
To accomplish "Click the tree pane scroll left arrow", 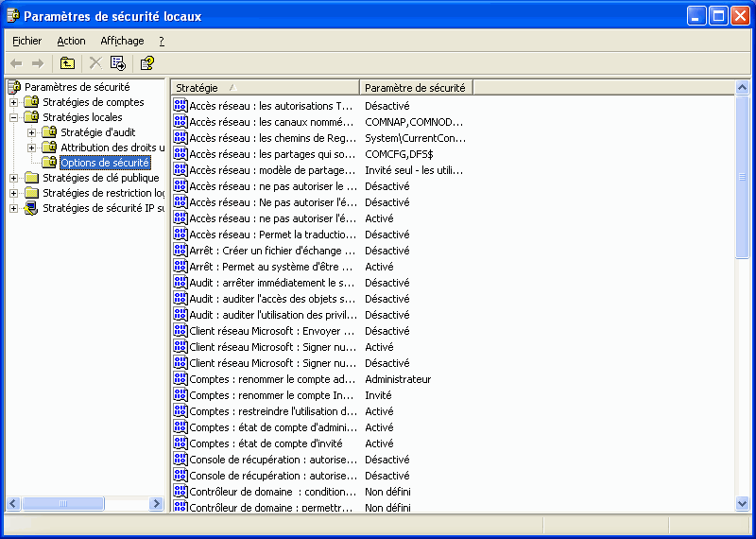I will [13, 504].
